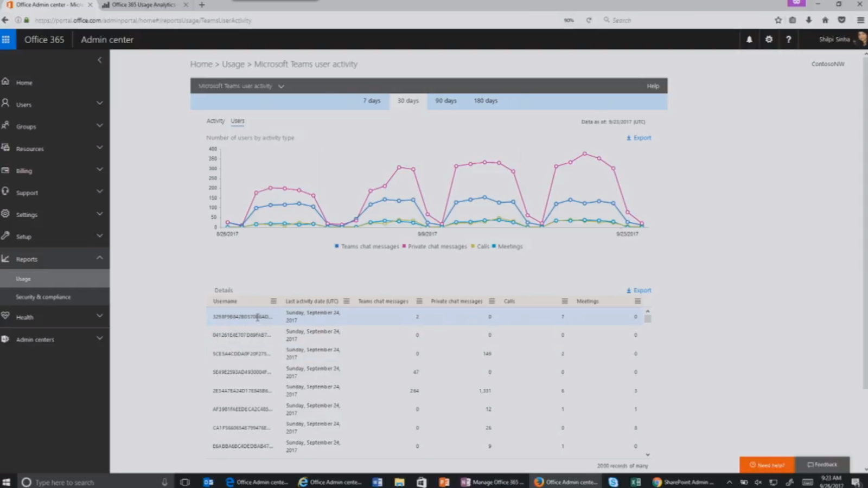This screenshot has height=488, width=868.
Task: Open the Office 365 app launcher waffle
Action: tap(6, 40)
